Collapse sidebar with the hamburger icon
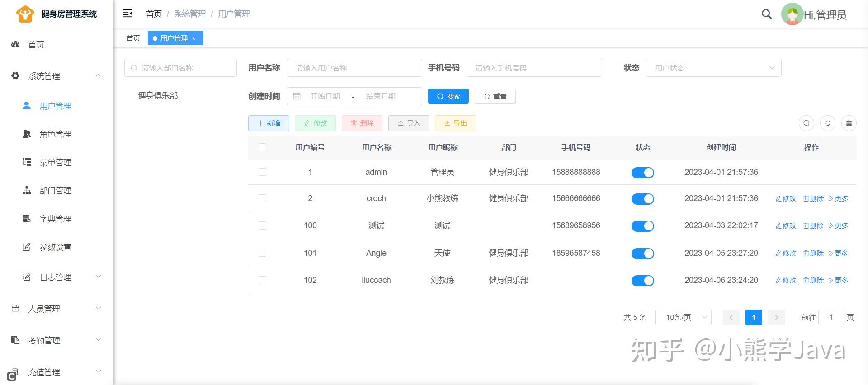868x385 pixels. [127, 14]
